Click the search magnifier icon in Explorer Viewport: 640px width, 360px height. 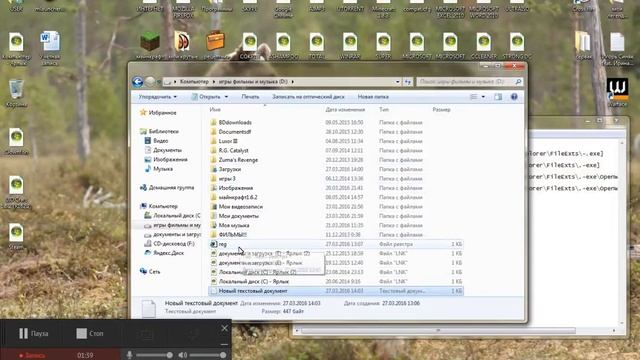tap(518, 82)
